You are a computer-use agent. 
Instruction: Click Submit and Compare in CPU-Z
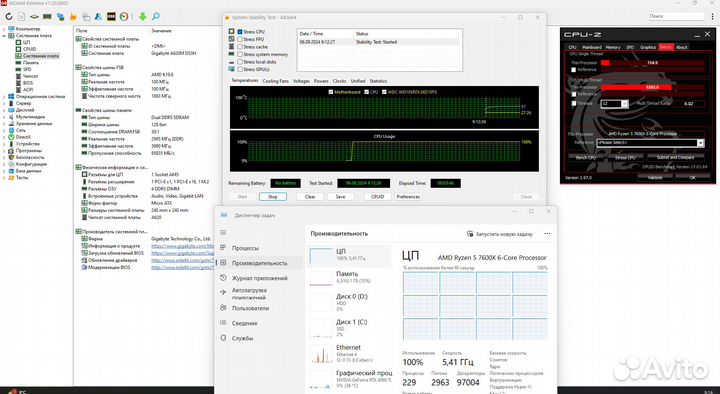tap(675, 158)
